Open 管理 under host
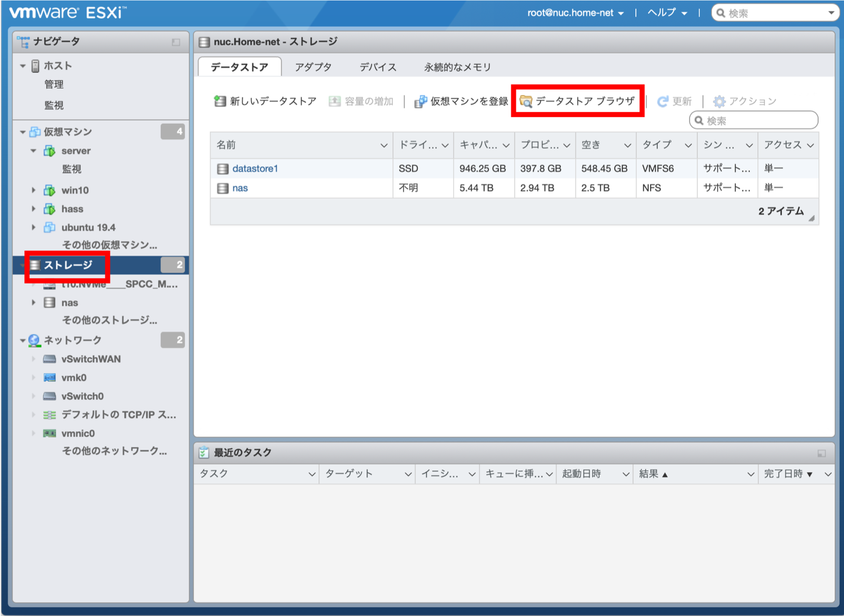844x616 pixels. click(x=54, y=85)
